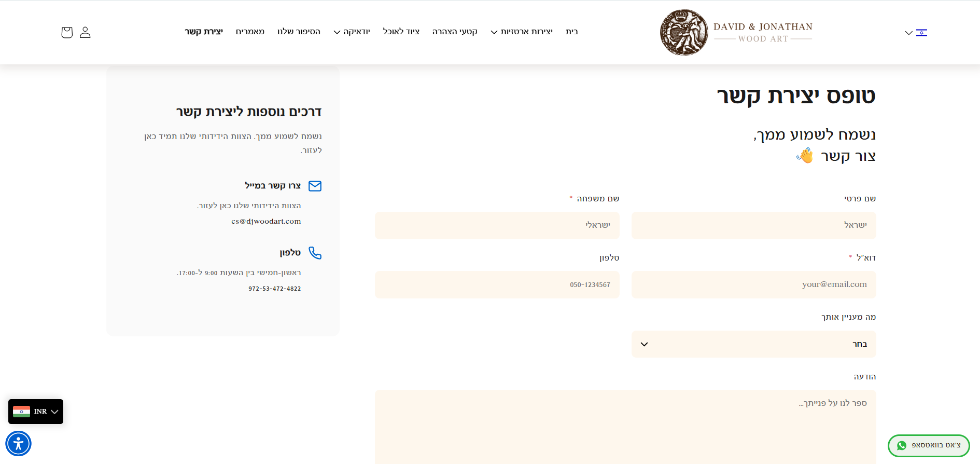Click the cs@djwoodart.com email link

point(266,221)
